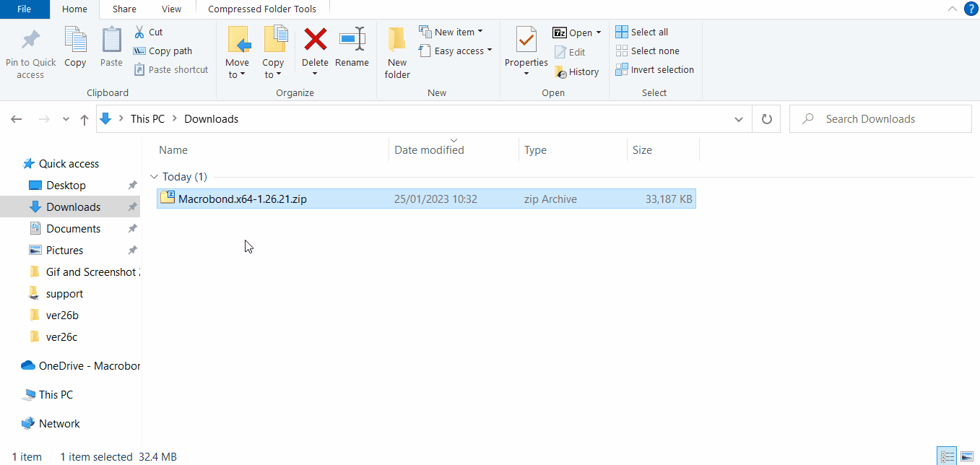Image resolution: width=980 pixels, height=465 pixels.
Task: Click the Search Downloads field
Action: point(880,119)
